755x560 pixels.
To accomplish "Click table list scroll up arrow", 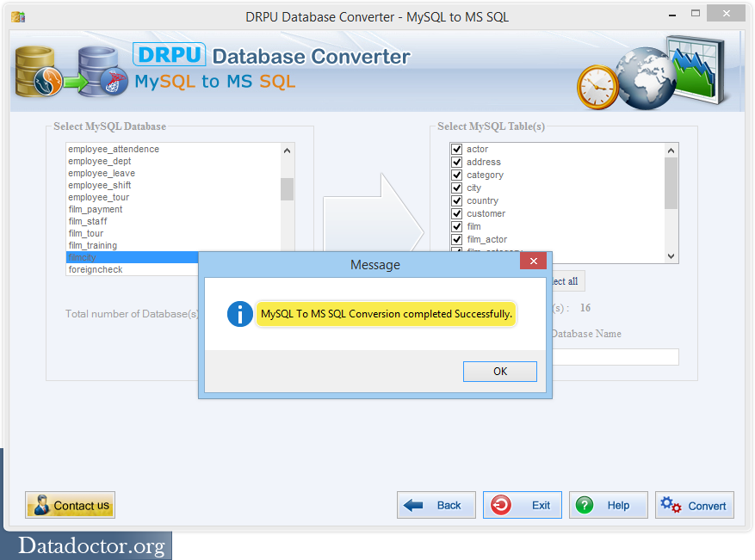I will pyautogui.click(x=671, y=151).
